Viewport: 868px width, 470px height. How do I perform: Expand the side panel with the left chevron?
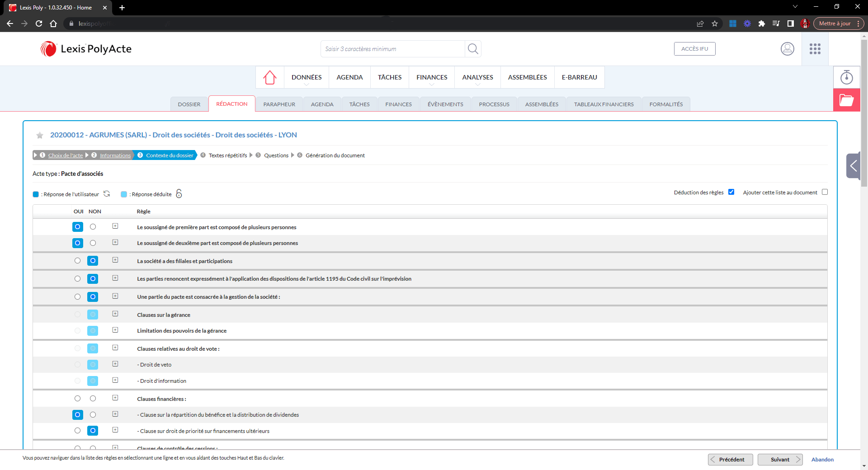tap(853, 166)
